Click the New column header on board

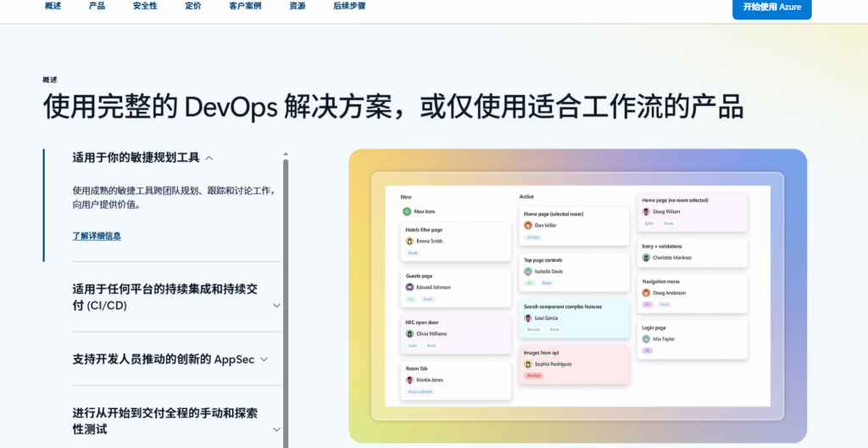pyautogui.click(x=406, y=197)
